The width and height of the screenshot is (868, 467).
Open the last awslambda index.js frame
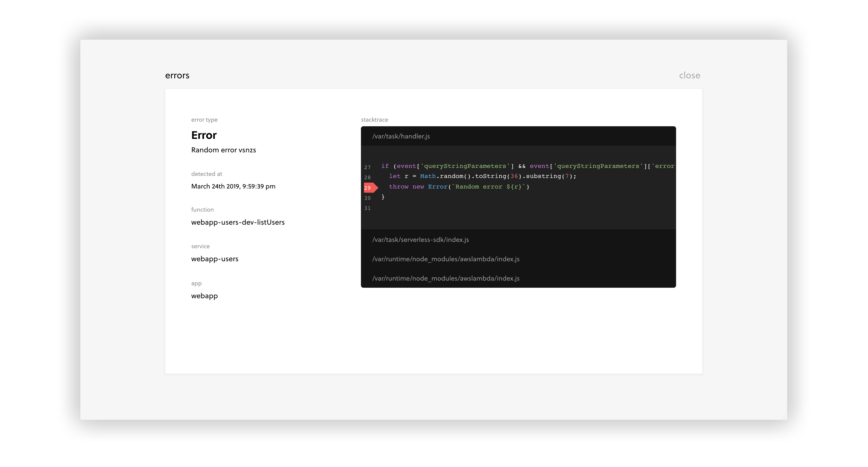click(x=446, y=278)
